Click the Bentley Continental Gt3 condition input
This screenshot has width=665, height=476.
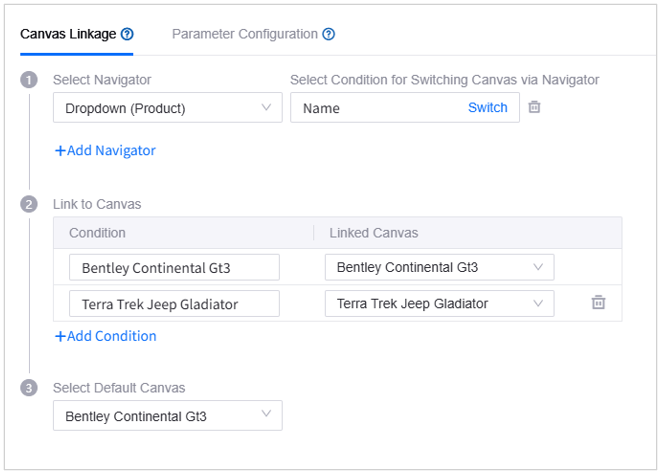(x=174, y=268)
